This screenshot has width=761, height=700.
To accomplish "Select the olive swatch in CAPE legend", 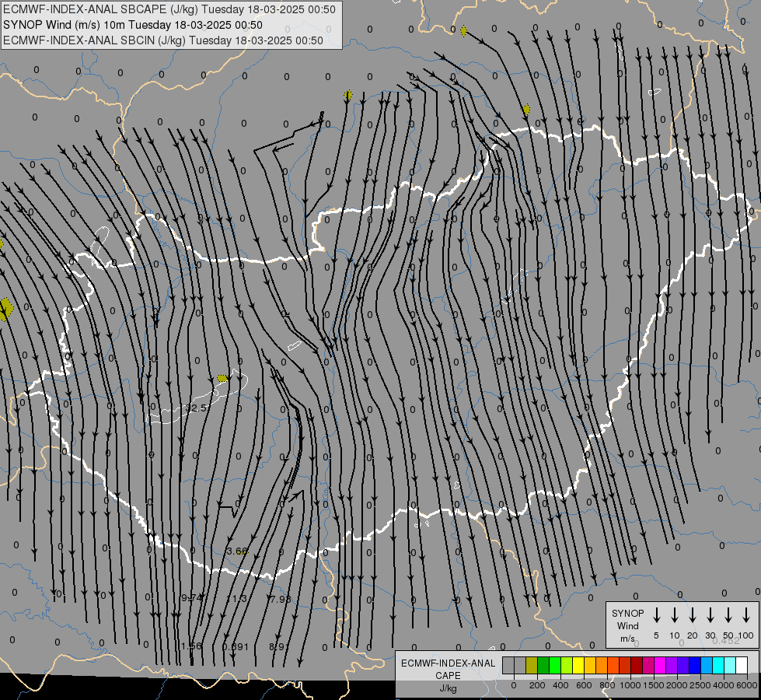I will coord(532,665).
